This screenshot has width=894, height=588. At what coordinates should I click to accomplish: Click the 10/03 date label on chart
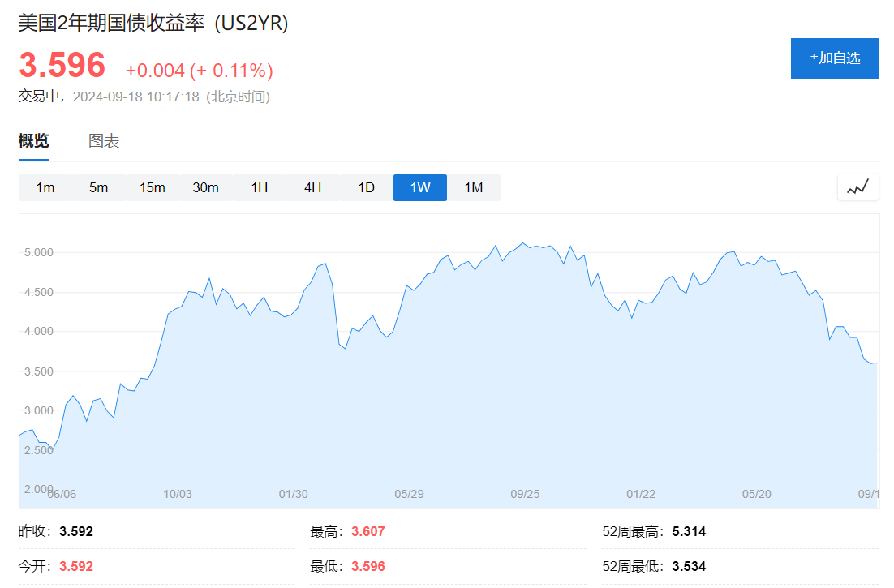[x=178, y=494]
